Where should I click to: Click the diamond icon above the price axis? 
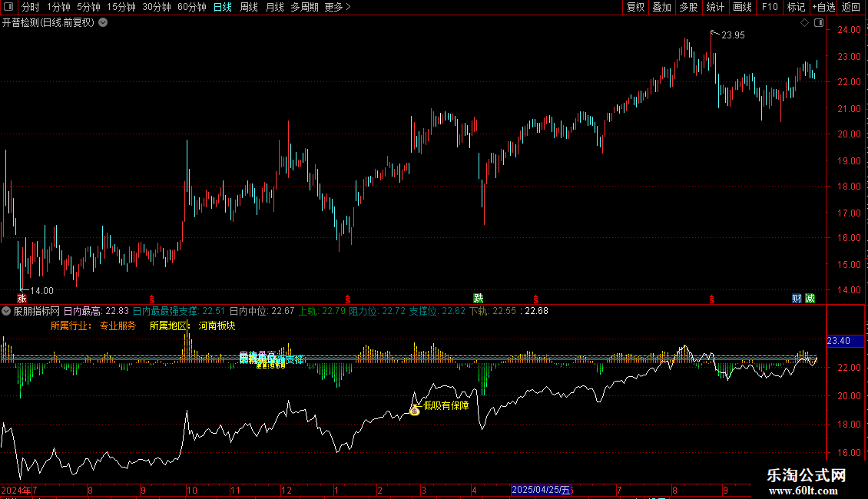(x=805, y=23)
